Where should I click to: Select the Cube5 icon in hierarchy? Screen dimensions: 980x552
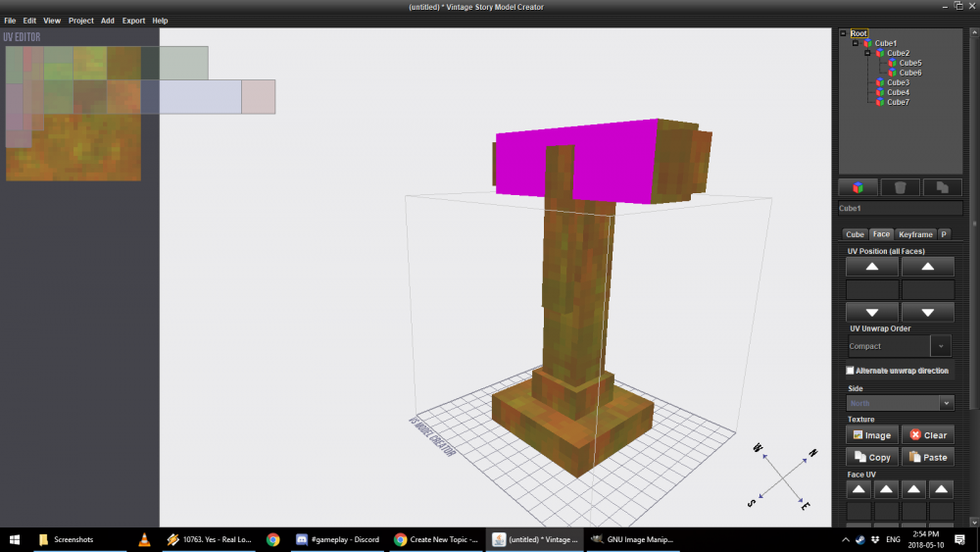click(892, 63)
